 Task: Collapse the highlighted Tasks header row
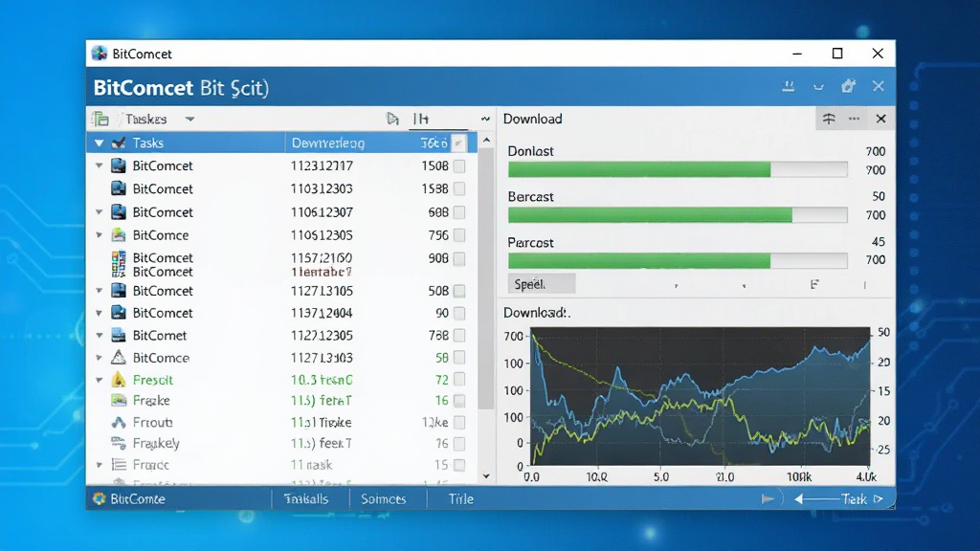tap(99, 143)
